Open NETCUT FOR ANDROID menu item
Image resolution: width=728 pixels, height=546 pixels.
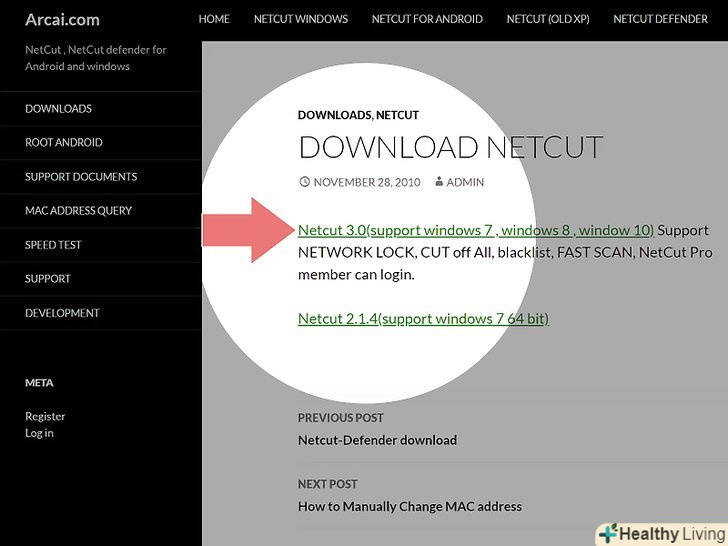(x=427, y=19)
